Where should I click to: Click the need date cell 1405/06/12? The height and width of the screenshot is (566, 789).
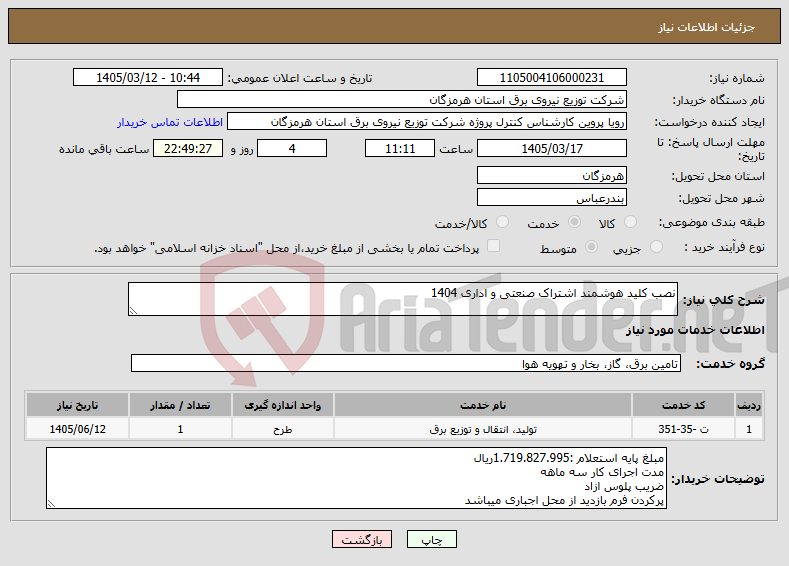77,429
